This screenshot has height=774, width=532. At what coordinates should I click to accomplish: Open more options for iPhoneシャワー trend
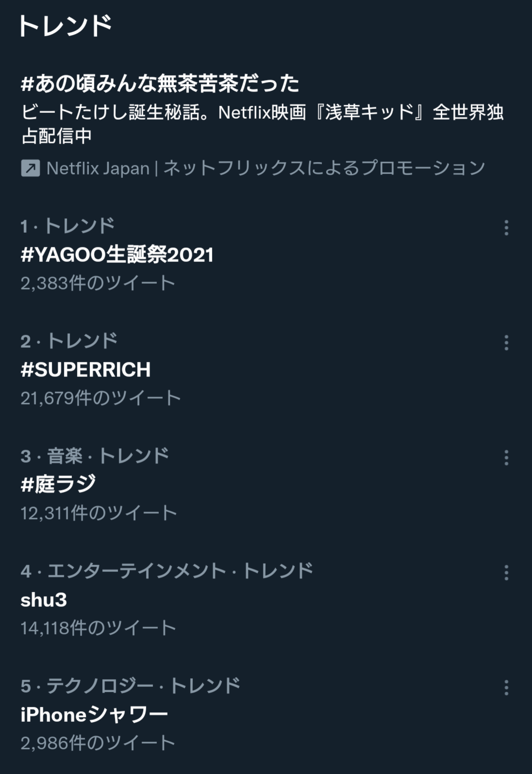point(506,688)
